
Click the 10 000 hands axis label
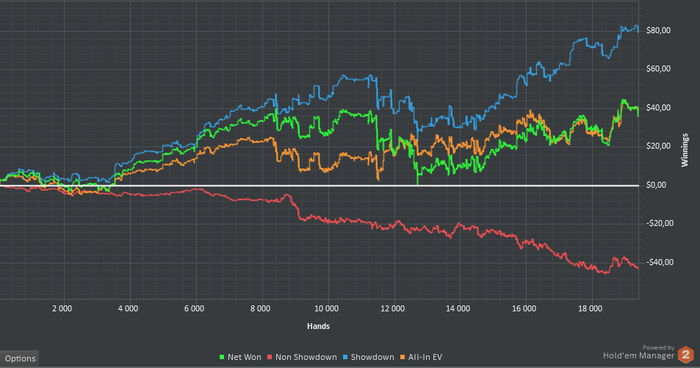pyautogui.click(x=326, y=309)
